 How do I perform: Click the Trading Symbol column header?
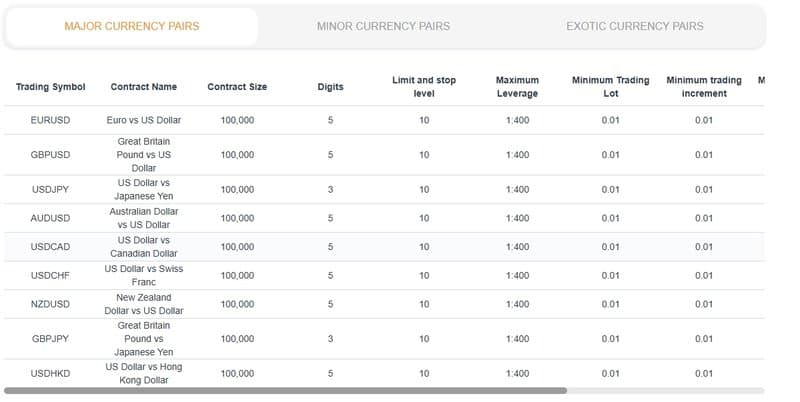[51, 87]
